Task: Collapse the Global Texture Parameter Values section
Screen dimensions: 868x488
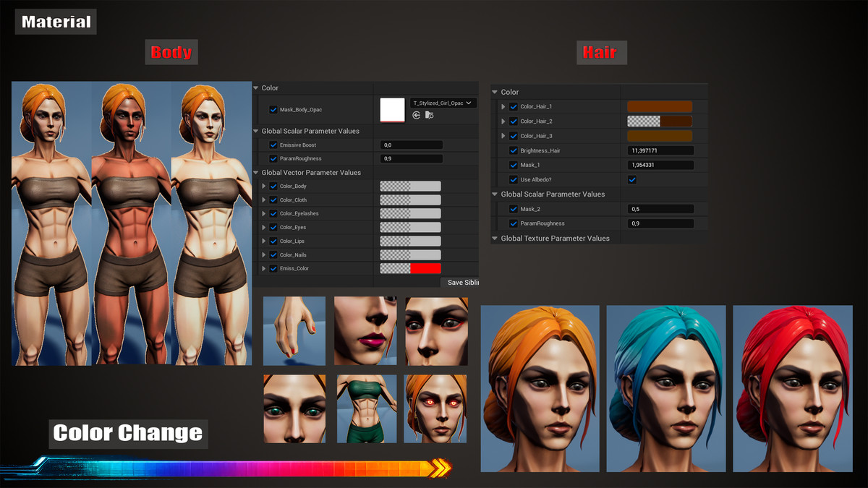Action: 495,239
